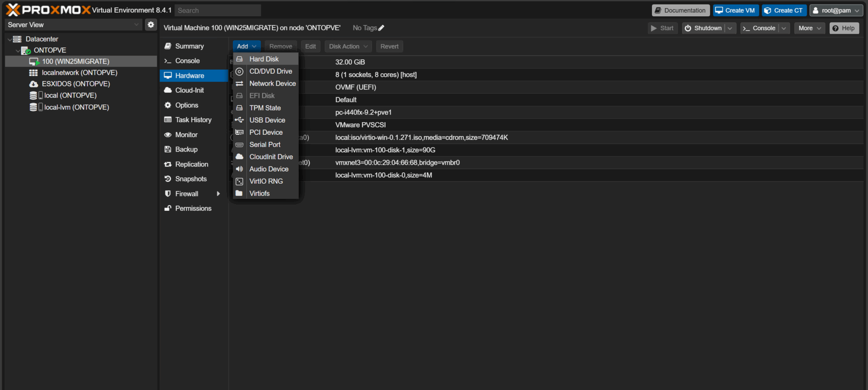Click the Virtiofs folder icon

pos(240,193)
